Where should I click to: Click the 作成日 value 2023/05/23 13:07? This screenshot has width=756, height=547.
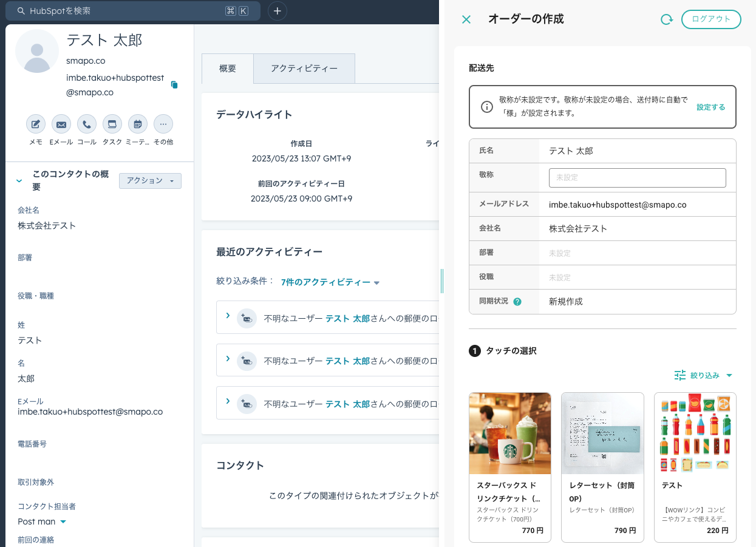coord(301,158)
